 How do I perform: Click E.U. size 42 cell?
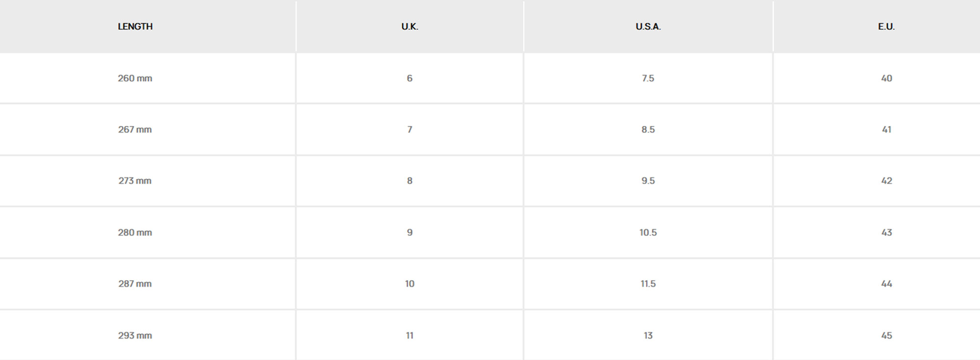coord(886,180)
